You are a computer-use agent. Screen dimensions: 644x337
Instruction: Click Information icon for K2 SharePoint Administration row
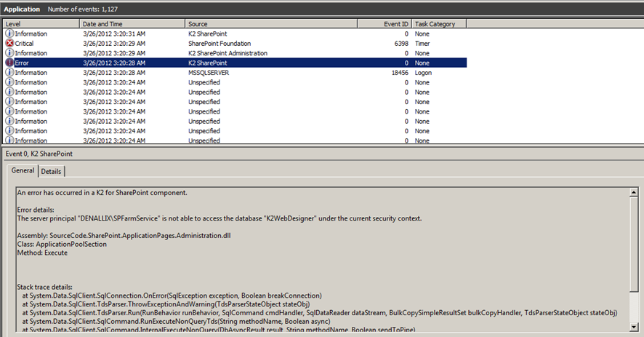pos(9,52)
